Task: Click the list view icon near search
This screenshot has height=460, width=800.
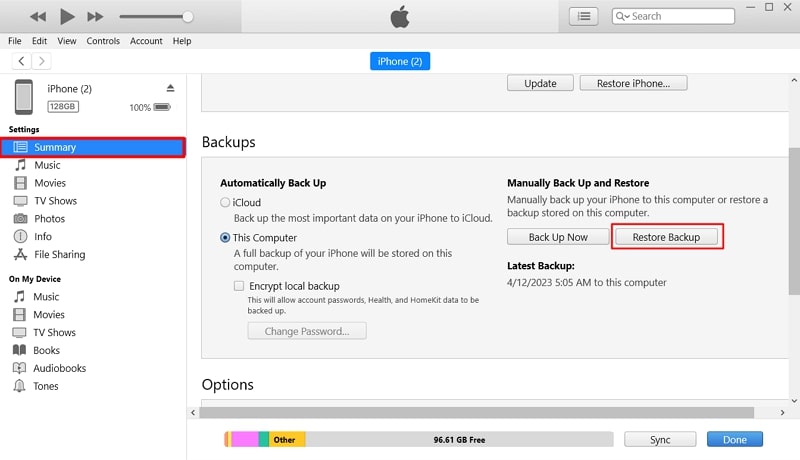Action: pyautogui.click(x=583, y=16)
